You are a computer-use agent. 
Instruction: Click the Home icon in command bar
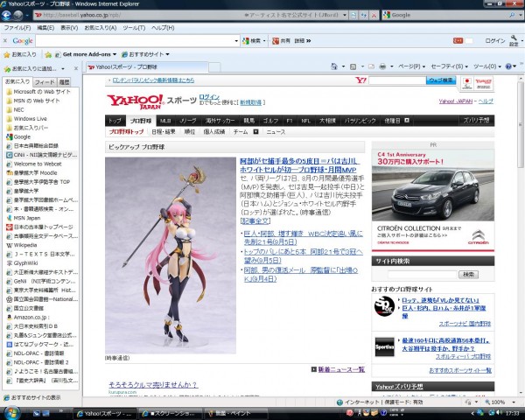[x=334, y=66]
